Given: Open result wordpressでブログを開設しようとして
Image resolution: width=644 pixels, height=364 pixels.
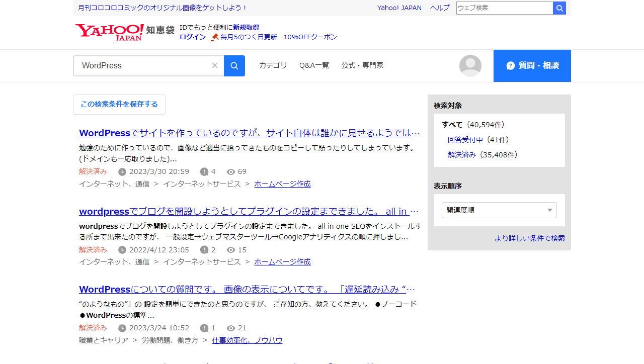Looking at the screenshot, I should tap(249, 211).
